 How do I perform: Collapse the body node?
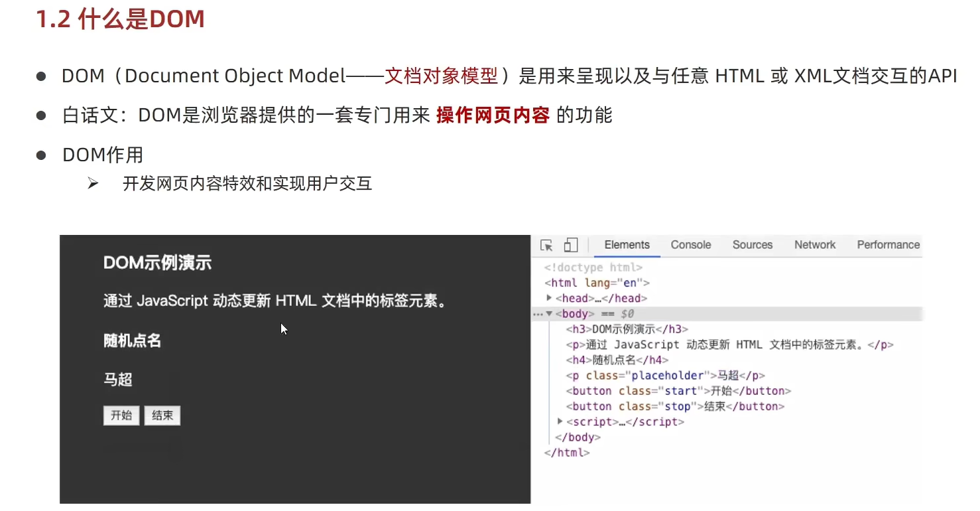point(549,314)
